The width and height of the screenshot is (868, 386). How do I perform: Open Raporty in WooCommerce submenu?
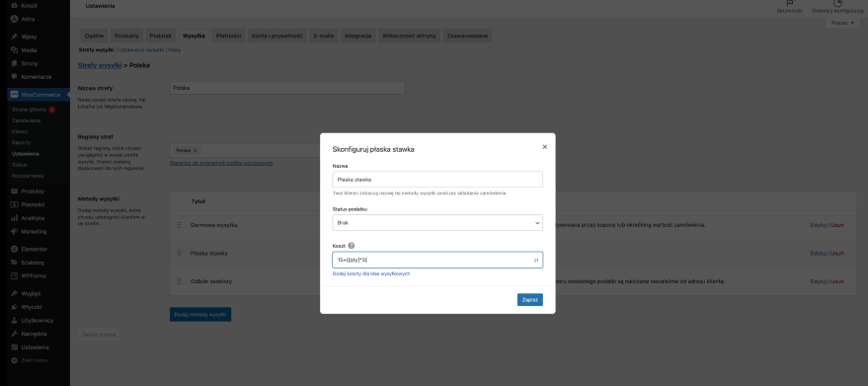click(21, 142)
